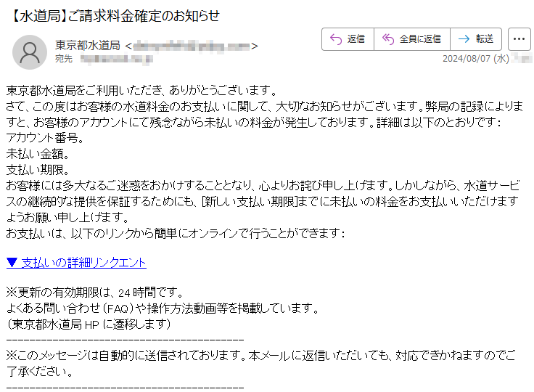Click the double-arrow reply all icon
The height and width of the screenshot is (392, 534).
pyautogui.click(x=388, y=39)
